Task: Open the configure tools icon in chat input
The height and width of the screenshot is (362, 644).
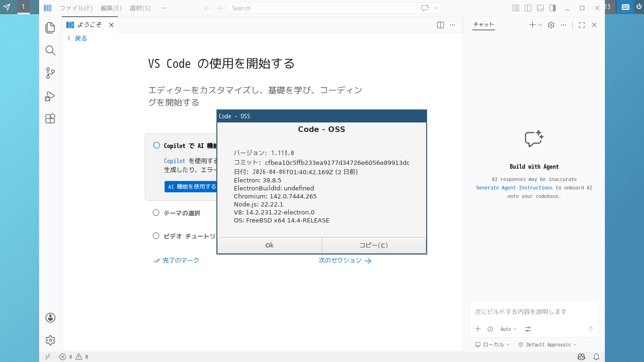Action: (528, 329)
